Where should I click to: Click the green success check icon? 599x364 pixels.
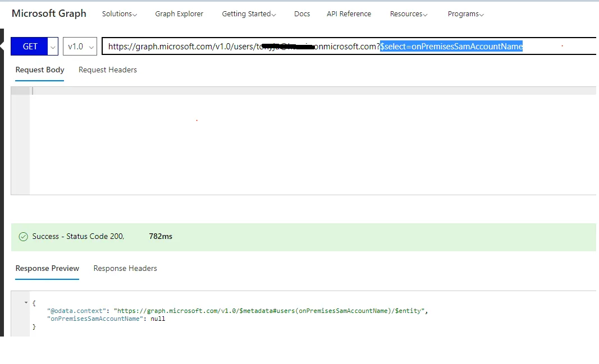point(24,237)
